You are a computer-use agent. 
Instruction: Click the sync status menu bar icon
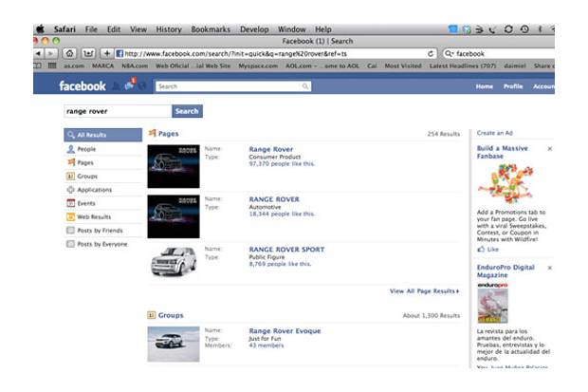coord(508,29)
